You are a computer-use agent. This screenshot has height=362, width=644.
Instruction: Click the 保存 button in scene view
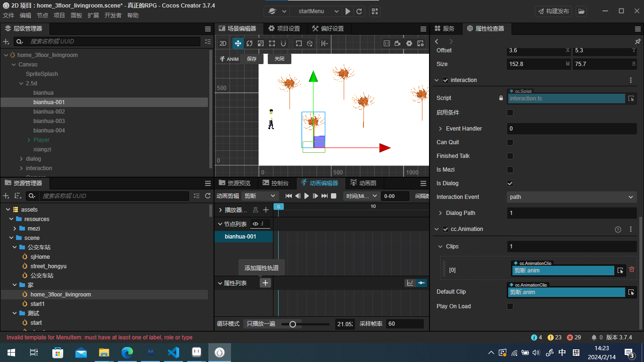(252, 59)
